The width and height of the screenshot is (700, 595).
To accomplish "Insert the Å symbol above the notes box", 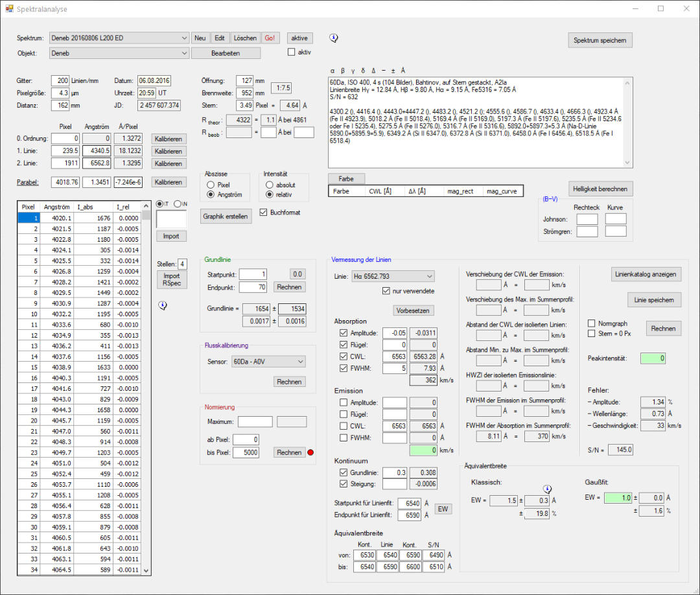I will point(402,70).
